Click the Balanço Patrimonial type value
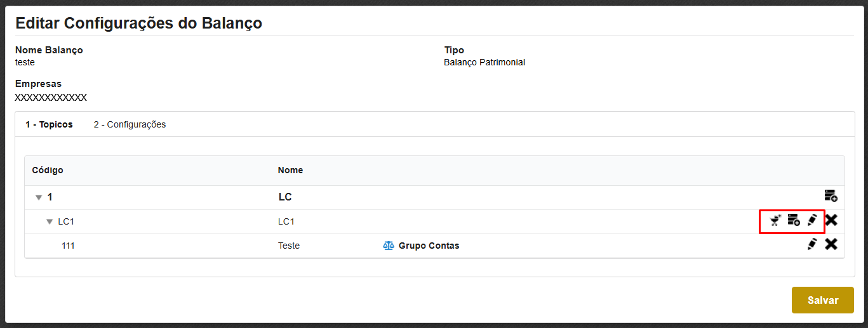Viewport: 868px width, 328px height. (x=484, y=62)
